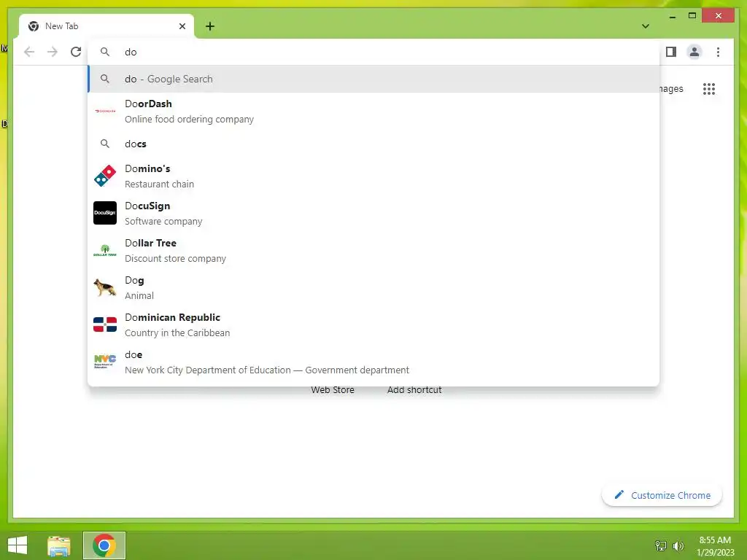Click the back navigation arrow
The width and height of the screenshot is (747, 560).
click(29, 52)
